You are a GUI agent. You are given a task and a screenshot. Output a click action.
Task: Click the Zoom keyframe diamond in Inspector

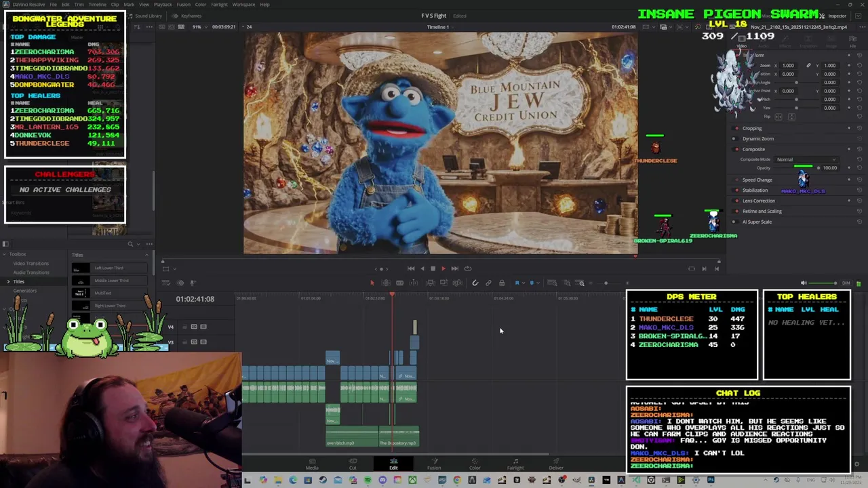click(x=849, y=65)
